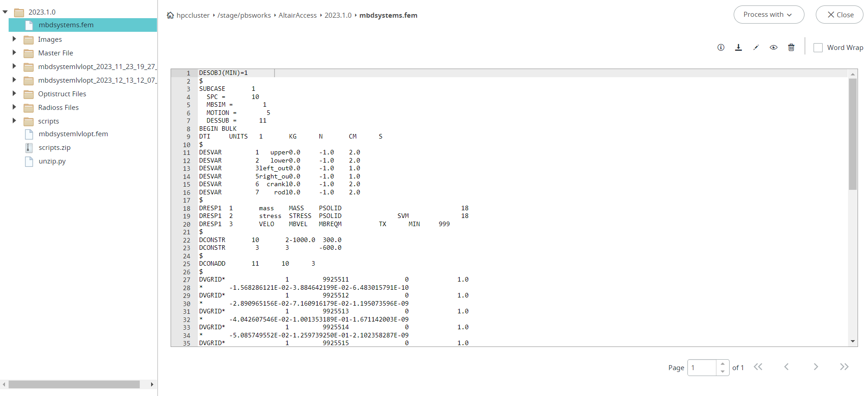The height and width of the screenshot is (396, 868).
Task: Click the 2023.1.0 root folder label
Action: pos(42,12)
